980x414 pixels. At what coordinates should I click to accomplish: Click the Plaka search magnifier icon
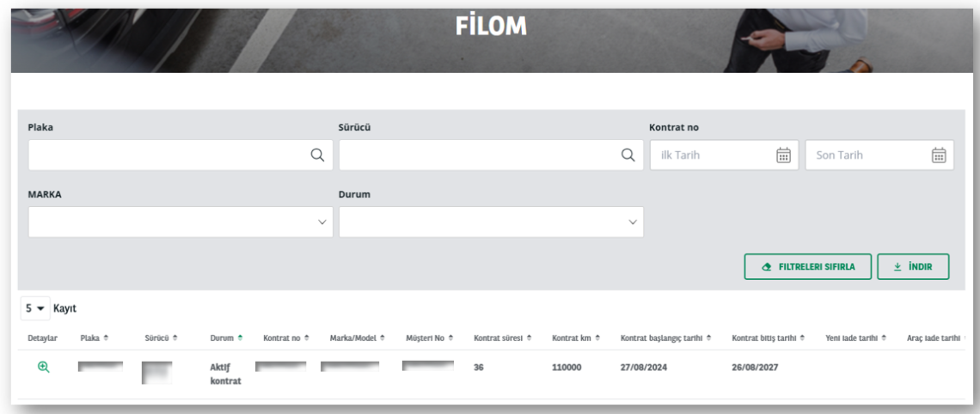pos(316,155)
